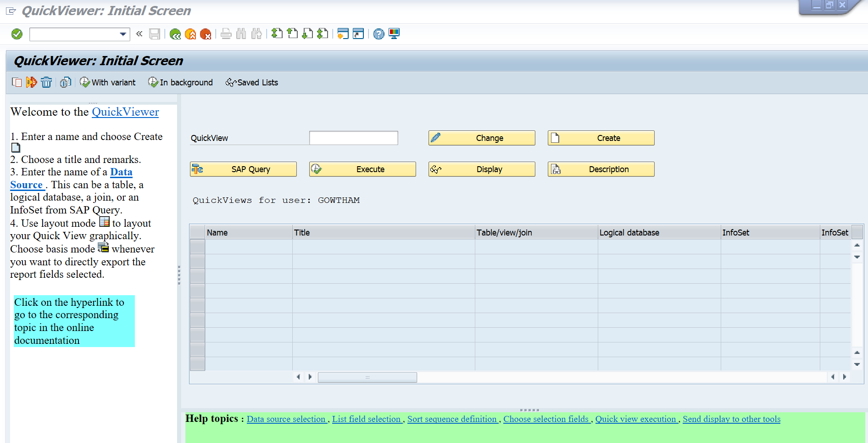The image size is (868, 443).
Task: Open the QuickViewer hyperlink
Action: click(125, 112)
